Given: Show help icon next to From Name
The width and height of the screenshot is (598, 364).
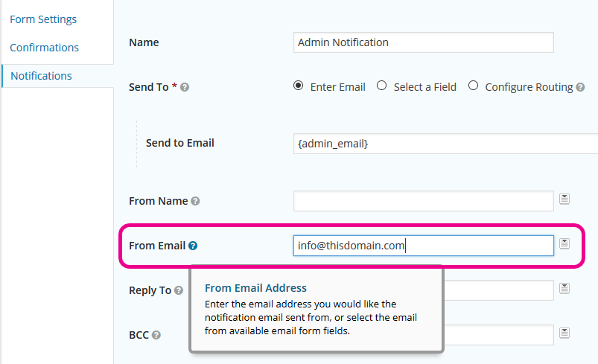Looking at the screenshot, I should coord(195,201).
